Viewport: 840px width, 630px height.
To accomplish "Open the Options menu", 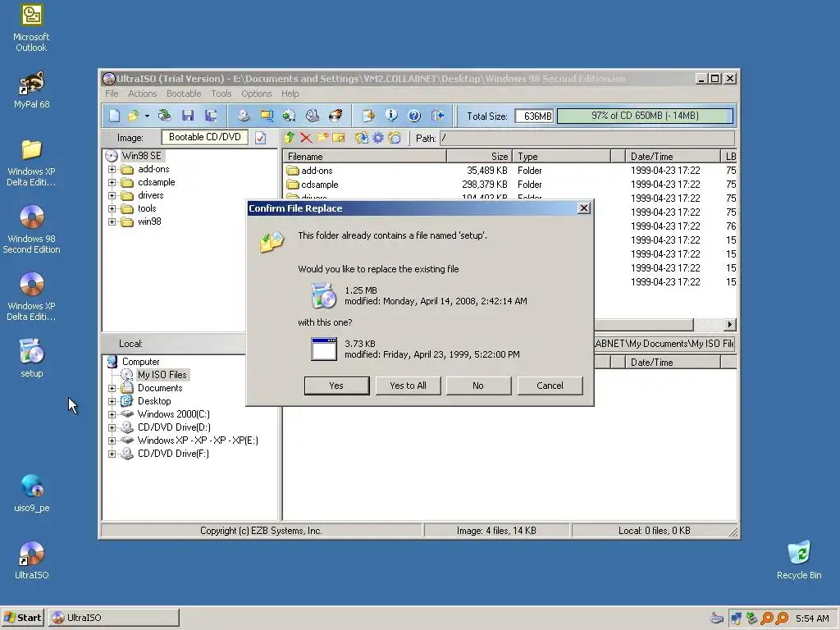I will click(257, 94).
